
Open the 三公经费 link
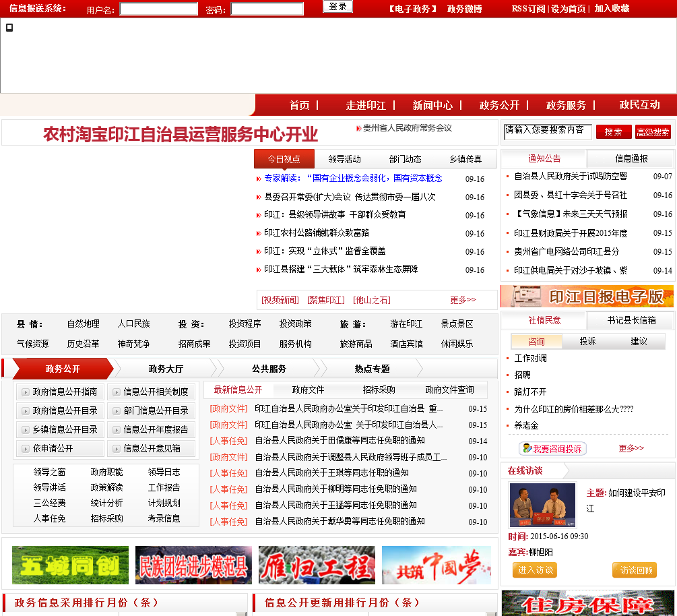point(50,503)
